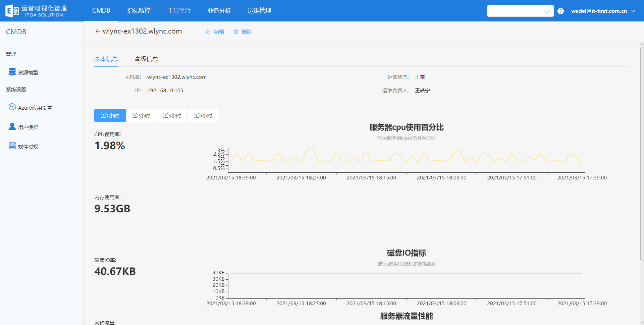This screenshot has width=644, height=325.
Task: Click the delete trash icon
Action: [x=236, y=32]
